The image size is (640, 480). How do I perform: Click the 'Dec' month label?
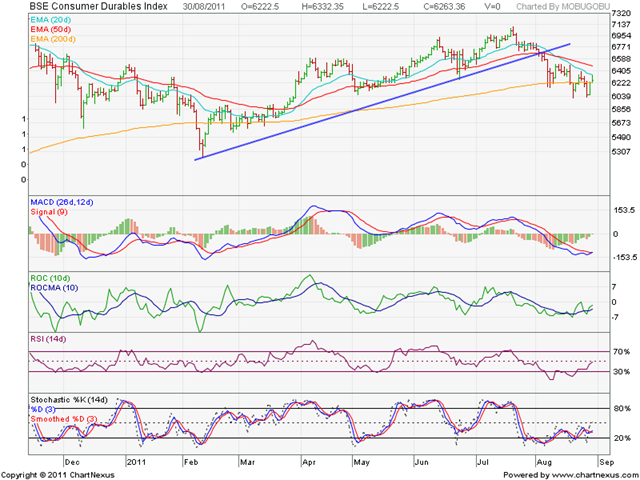(x=73, y=462)
